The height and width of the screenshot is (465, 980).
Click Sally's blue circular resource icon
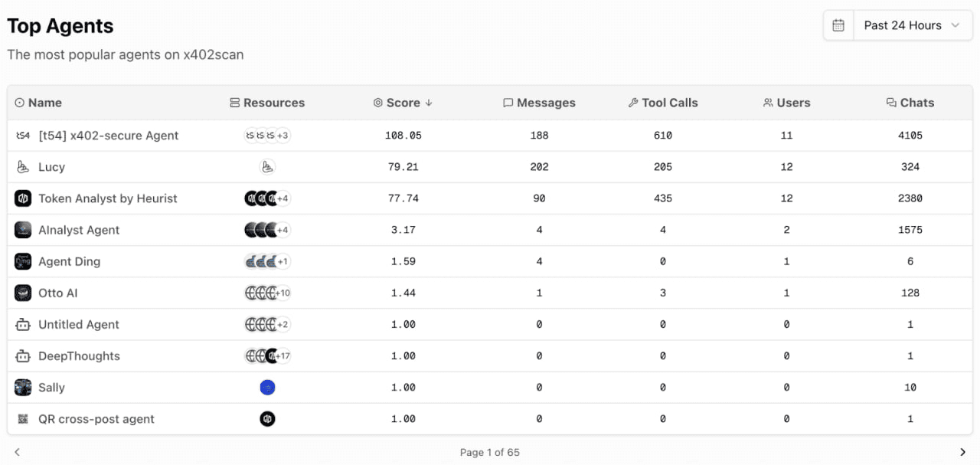coord(267,387)
